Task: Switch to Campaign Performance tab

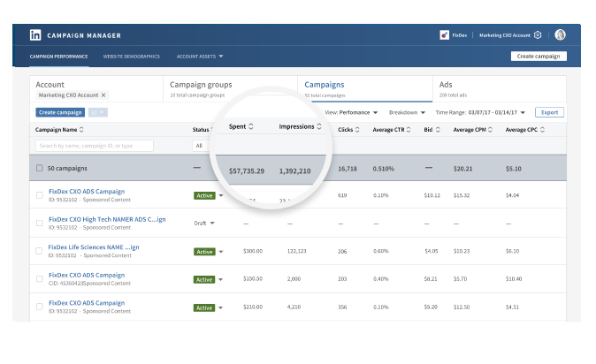Action: (59, 57)
